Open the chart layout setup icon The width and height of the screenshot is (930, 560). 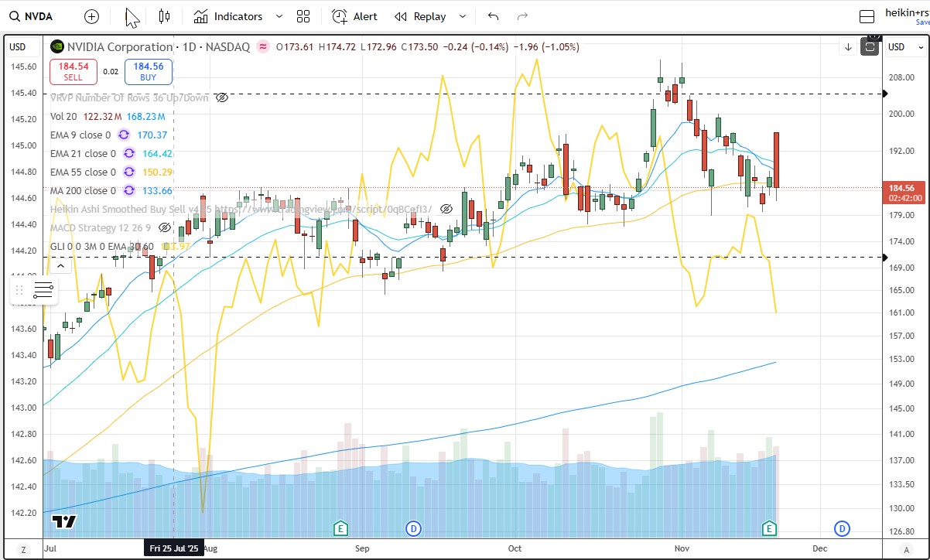click(x=868, y=16)
